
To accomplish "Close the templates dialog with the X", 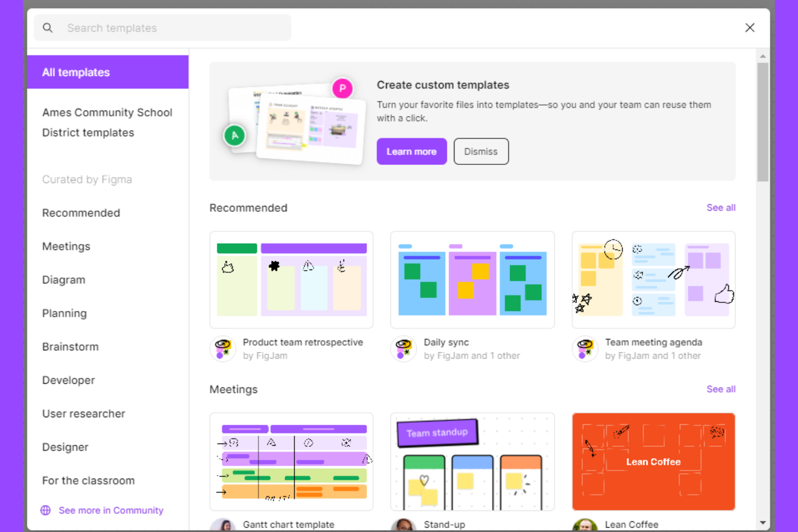I will click(749, 27).
